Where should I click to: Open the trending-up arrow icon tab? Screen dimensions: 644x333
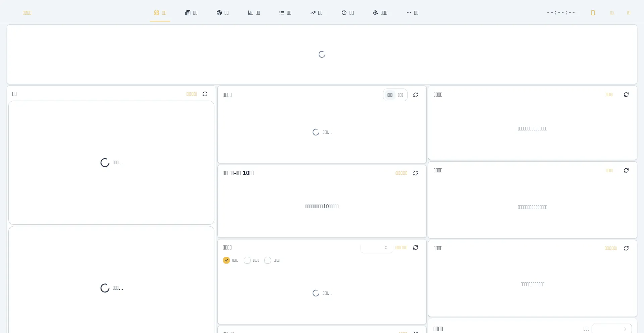[x=316, y=13]
